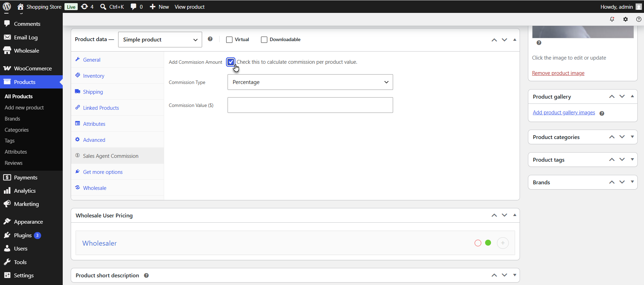This screenshot has width=644, height=285.
Task: Open the Marketing sidebar item
Action: coord(31,204)
